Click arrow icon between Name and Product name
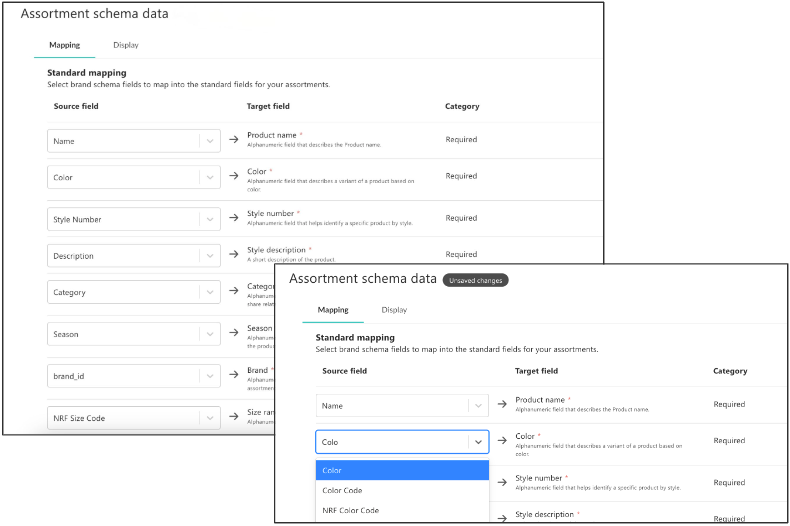The width and height of the screenshot is (790, 526). pos(502,405)
